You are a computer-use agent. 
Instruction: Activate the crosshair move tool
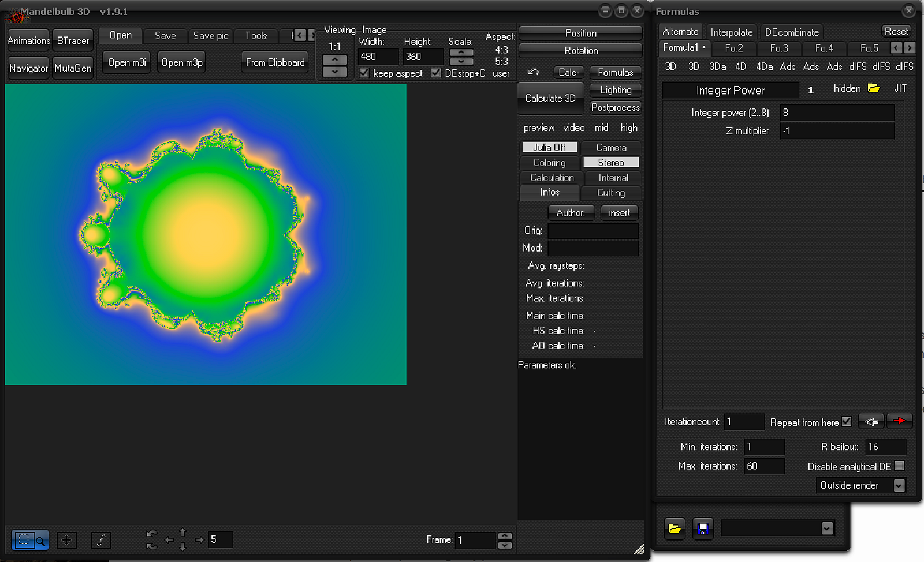click(x=66, y=540)
